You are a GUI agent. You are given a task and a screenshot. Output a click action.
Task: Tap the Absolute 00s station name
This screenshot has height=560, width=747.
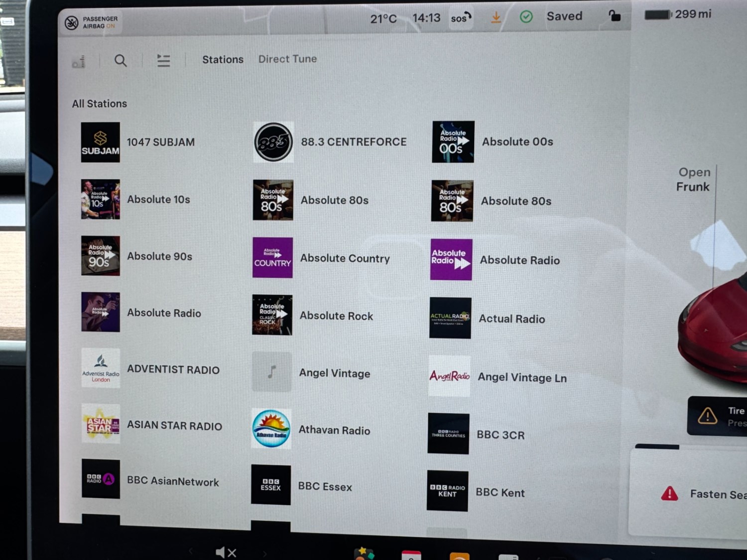[x=517, y=142]
